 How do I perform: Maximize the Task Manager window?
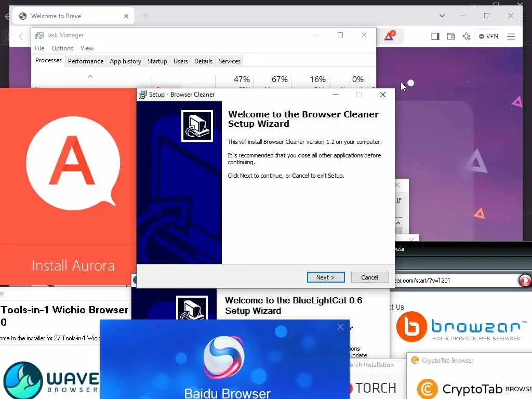point(340,35)
